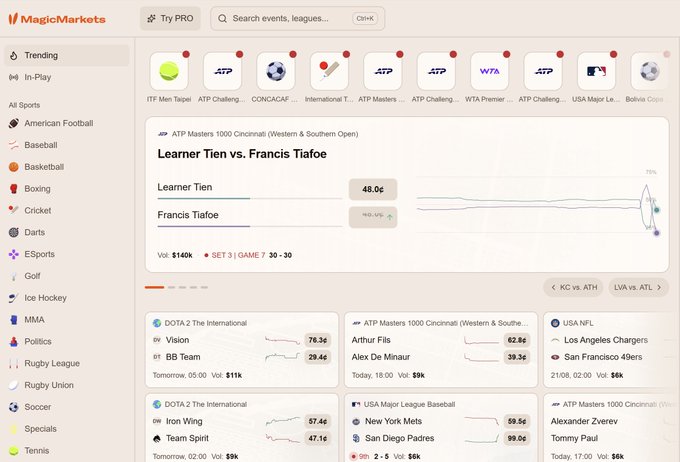Click Francis Tiafoe price button
This screenshot has height=462, width=680.
(373, 217)
